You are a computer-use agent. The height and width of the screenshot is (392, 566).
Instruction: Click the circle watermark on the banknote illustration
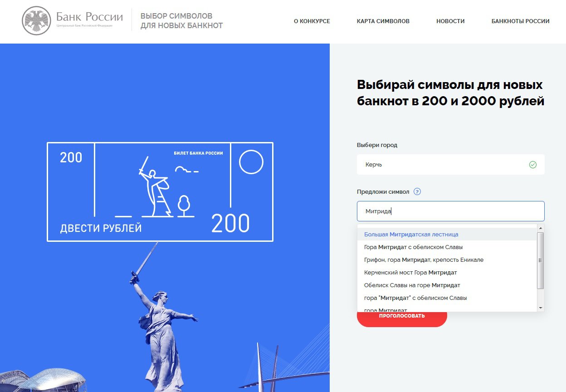(251, 162)
